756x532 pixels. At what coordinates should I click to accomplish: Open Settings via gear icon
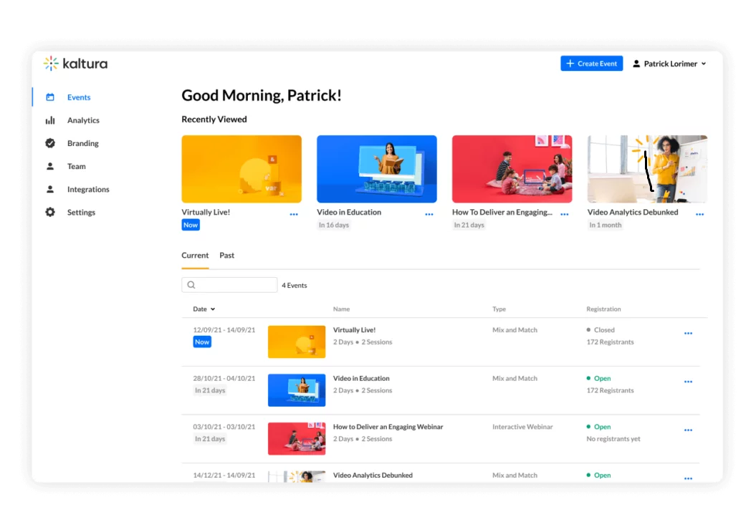(50, 213)
